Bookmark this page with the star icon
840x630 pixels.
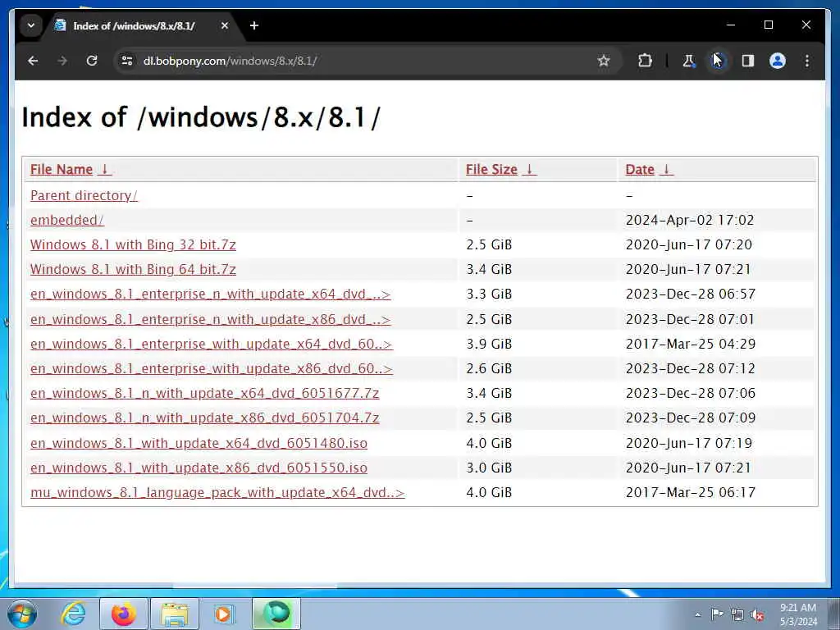(x=604, y=61)
